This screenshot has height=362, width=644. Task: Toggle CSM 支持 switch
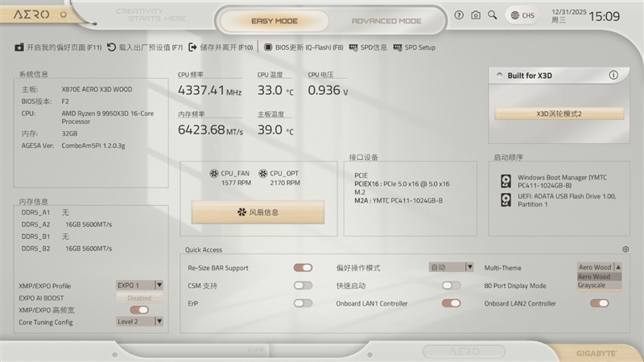[303, 286]
